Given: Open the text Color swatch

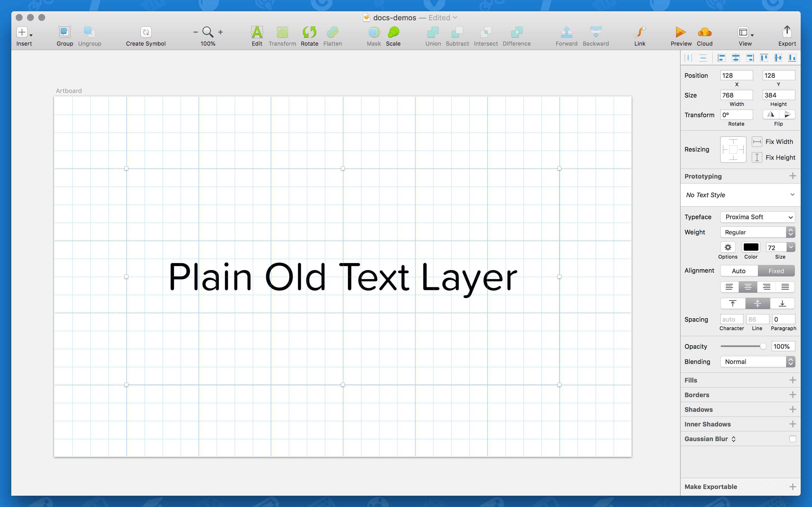Looking at the screenshot, I should coord(751,247).
